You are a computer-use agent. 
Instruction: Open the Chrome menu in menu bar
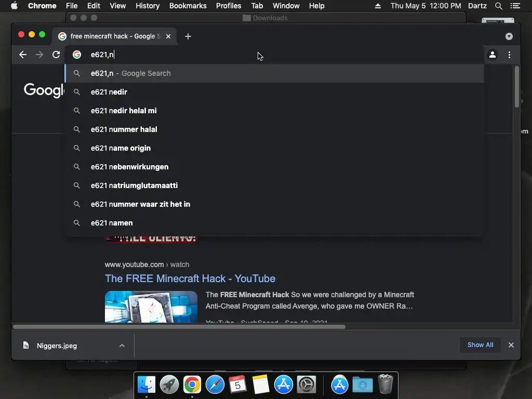[x=42, y=6]
